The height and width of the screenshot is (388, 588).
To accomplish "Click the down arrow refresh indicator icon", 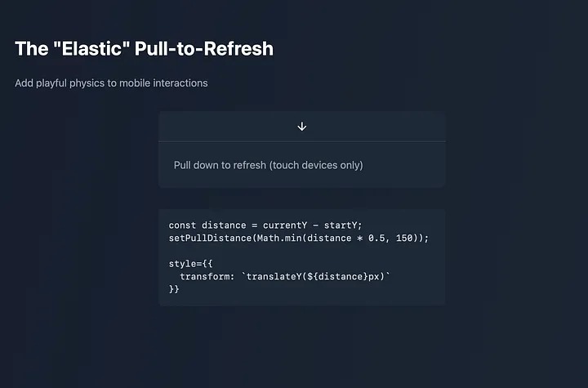I will (x=302, y=127).
